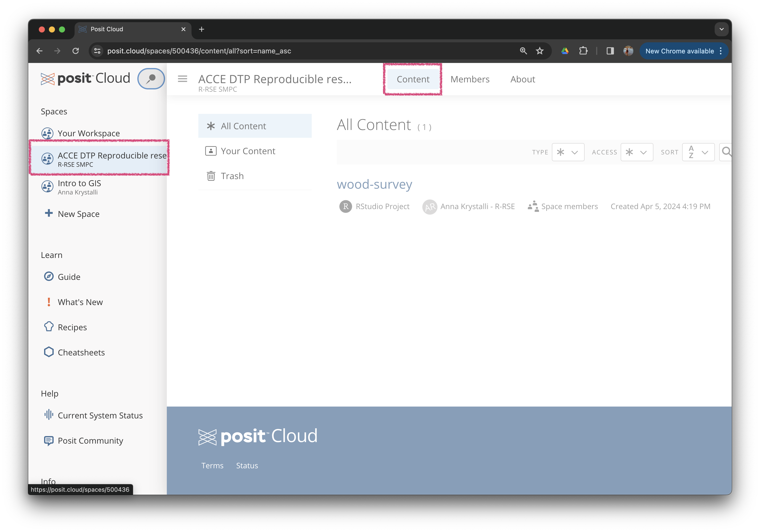Select Your Content in the side menu
The image size is (760, 532).
tap(255, 151)
